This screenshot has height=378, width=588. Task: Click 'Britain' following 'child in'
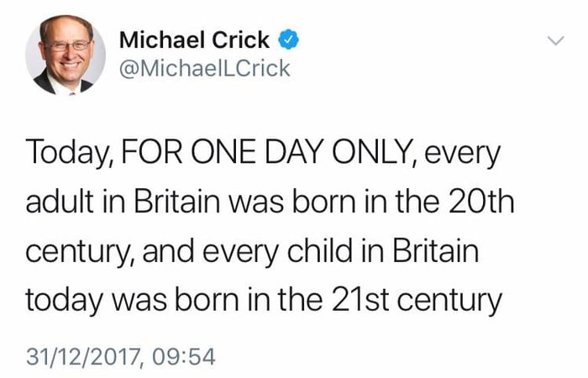pos(436,250)
